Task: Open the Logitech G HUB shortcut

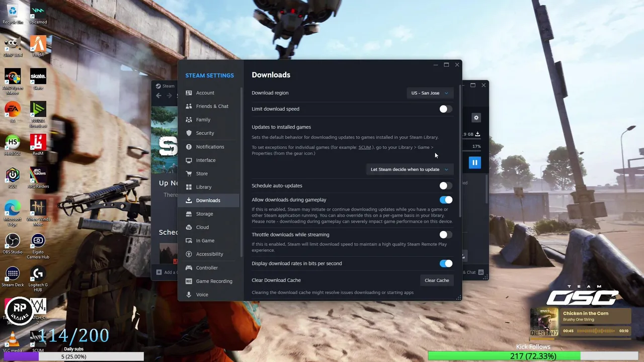Action: point(38,279)
